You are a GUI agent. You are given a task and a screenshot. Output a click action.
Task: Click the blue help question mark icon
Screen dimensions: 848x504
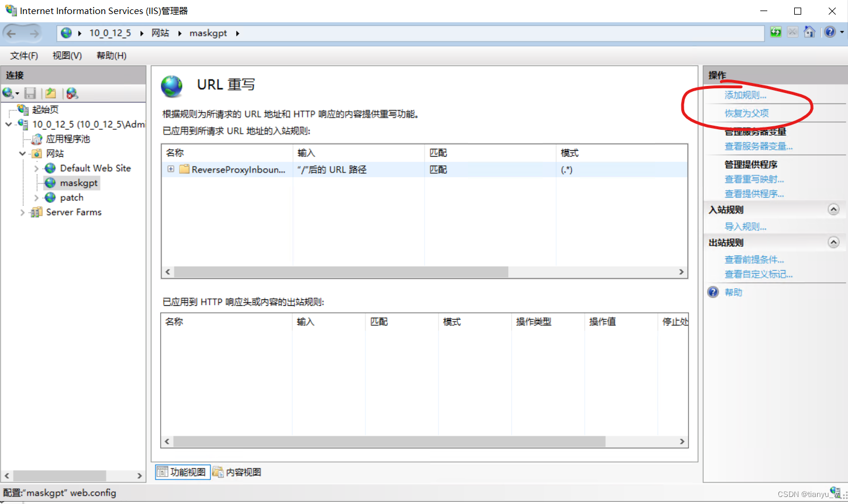(x=830, y=32)
